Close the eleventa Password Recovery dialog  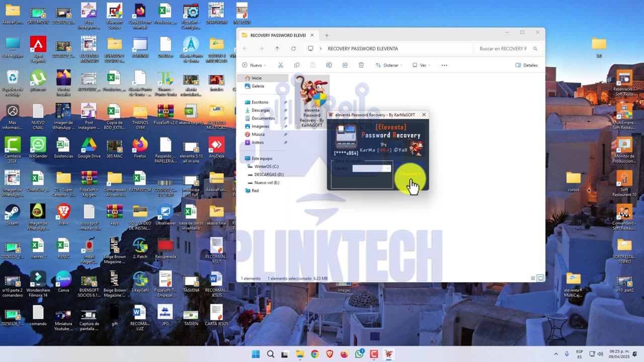(x=424, y=115)
